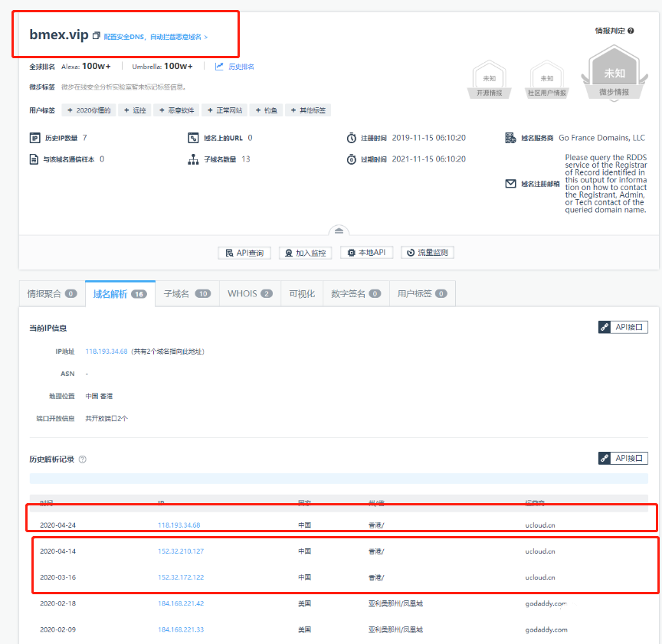The height and width of the screenshot is (644, 662).
Task: Switch to the 子域名 tab
Action: pos(186,293)
